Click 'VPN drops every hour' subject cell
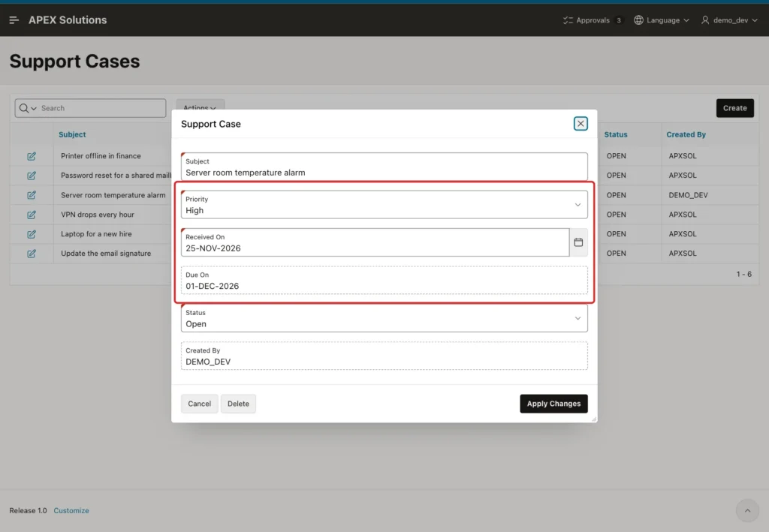 [x=97, y=215]
